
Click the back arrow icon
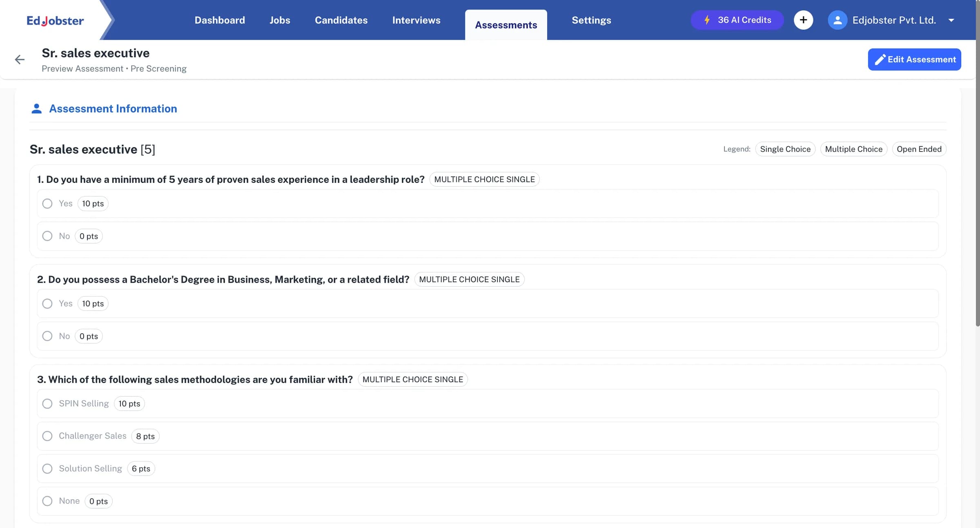click(x=20, y=60)
